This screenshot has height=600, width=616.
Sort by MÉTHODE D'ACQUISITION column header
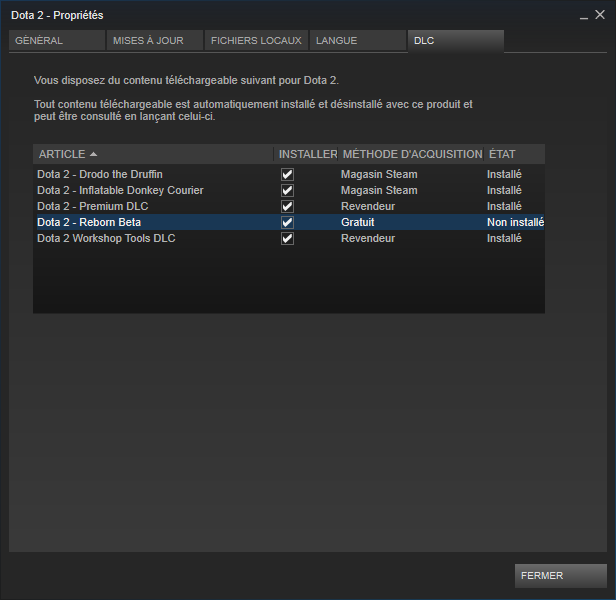click(411, 154)
